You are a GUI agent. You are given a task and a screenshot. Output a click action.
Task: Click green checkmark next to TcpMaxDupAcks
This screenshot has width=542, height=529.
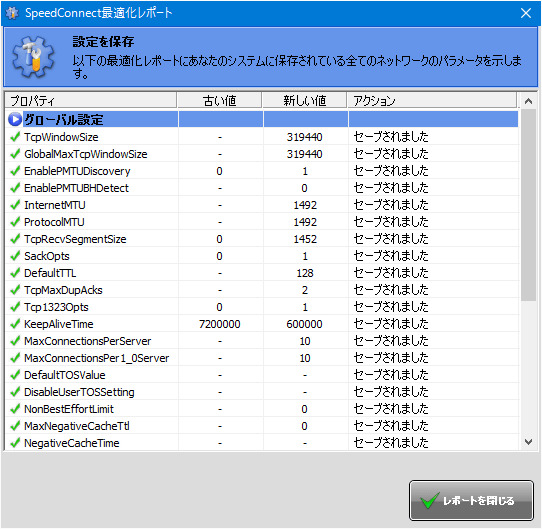pyautogui.click(x=15, y=290)
